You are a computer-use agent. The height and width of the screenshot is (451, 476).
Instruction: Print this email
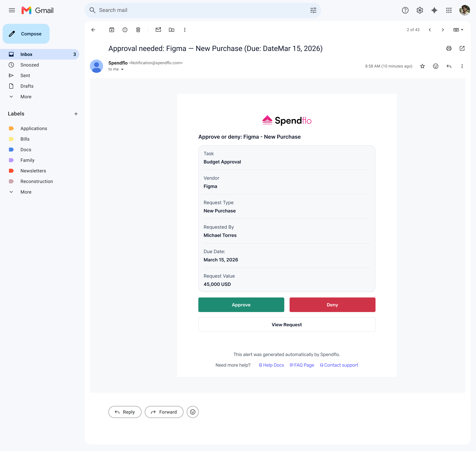pyautogui.click(x=449, y=48)
